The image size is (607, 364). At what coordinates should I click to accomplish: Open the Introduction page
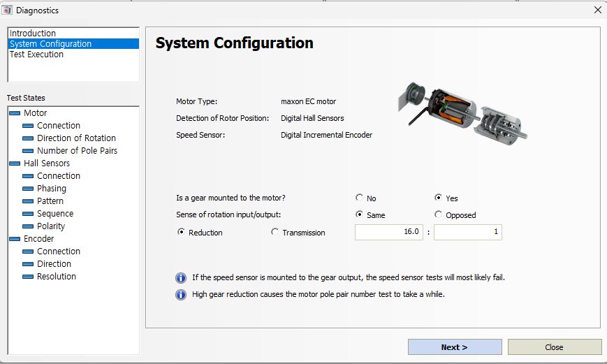[73, 34]
